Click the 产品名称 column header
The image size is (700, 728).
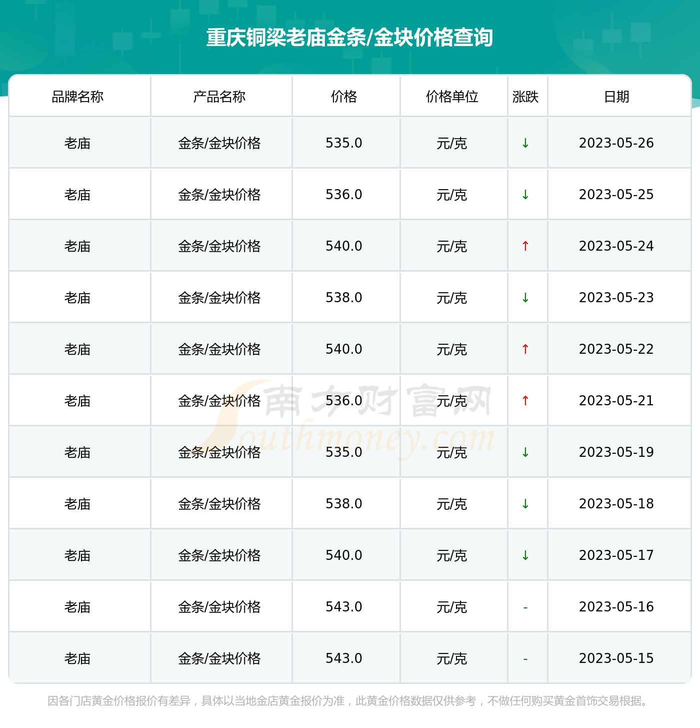(x=219, y=97)
